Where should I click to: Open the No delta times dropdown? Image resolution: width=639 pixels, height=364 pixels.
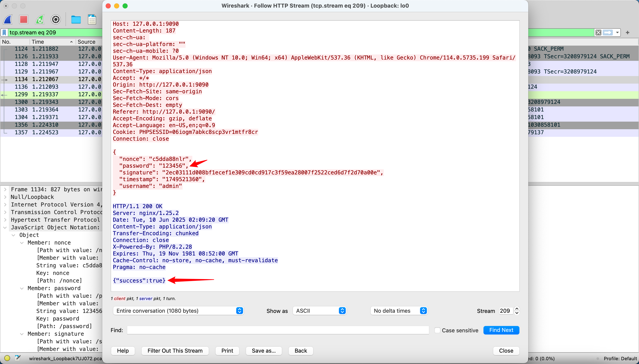pyautogui.click(x=399, y=311)
